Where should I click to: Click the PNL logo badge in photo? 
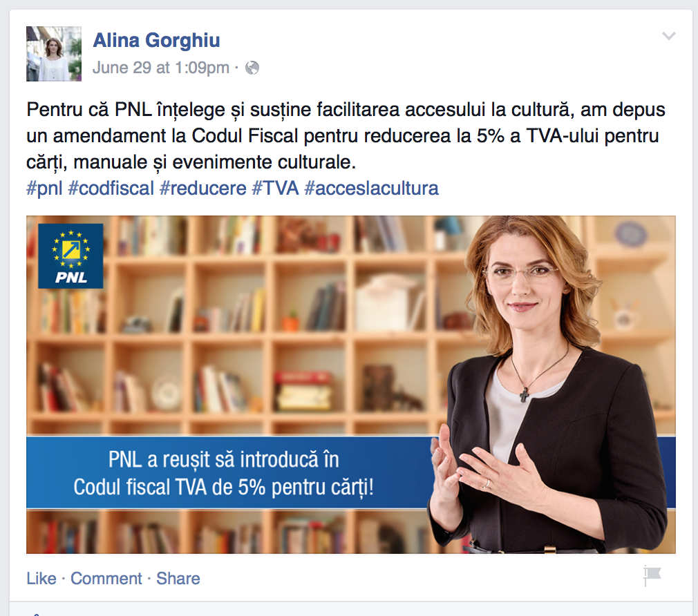coord(70,256)
